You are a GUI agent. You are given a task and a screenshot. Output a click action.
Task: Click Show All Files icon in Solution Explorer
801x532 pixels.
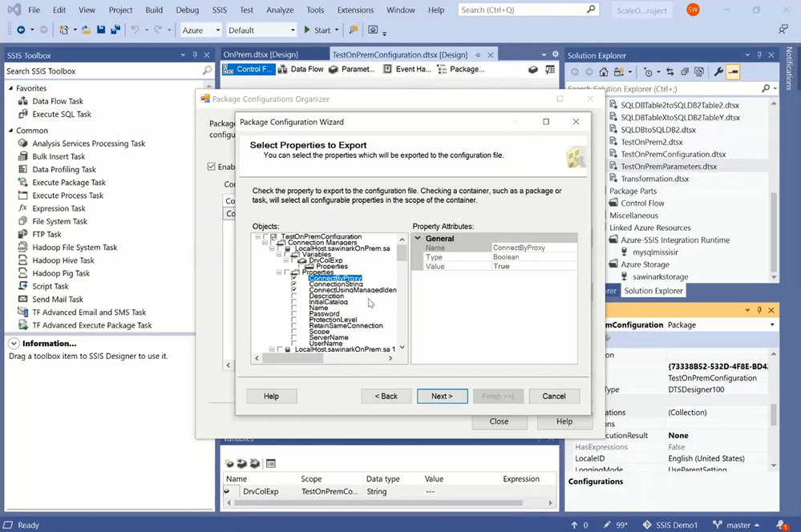(699, 72)
